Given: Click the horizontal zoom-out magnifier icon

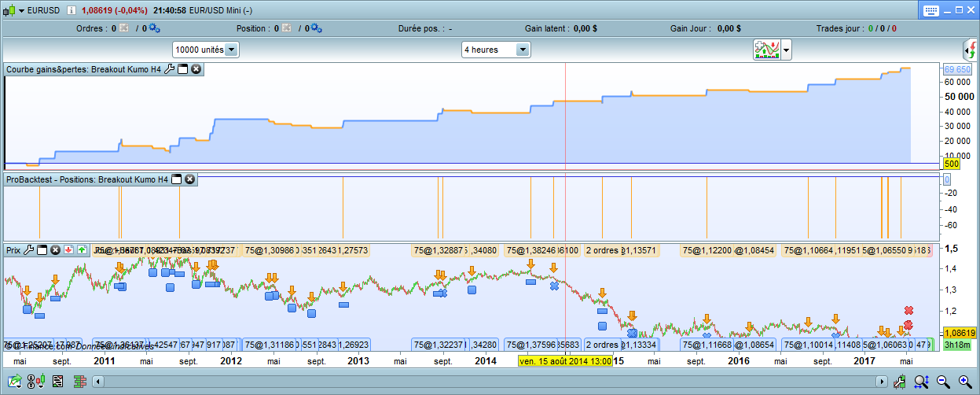Looking at the screenshot, I should coord(943,382).
